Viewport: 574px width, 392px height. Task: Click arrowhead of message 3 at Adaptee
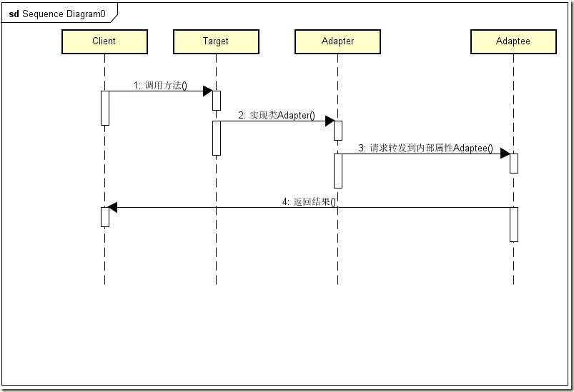coord(505,154)
